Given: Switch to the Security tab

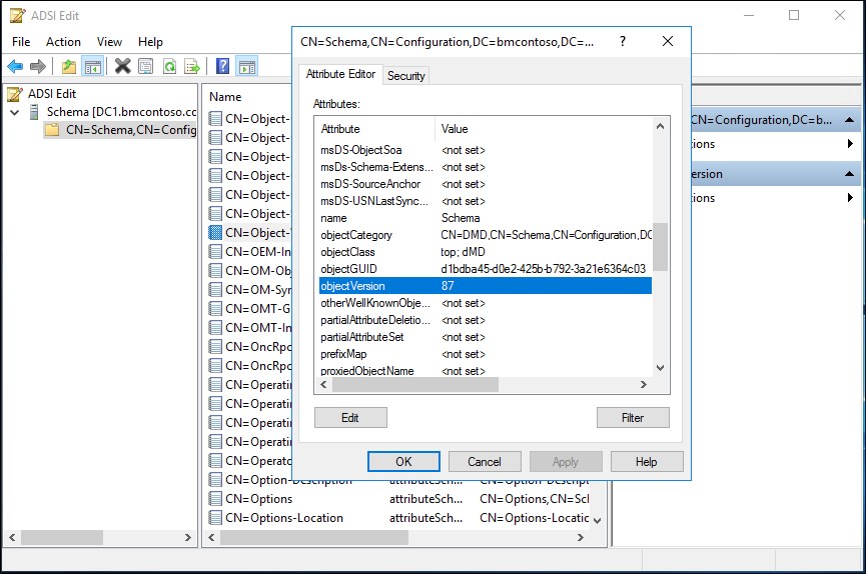Looking at the screenshot, I should click(x=406, y=75).
